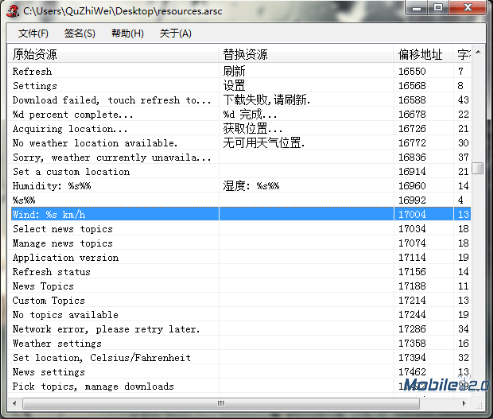Click replacement text '%d 完成...'
This screenshot has width=493, height=419.
250,114
